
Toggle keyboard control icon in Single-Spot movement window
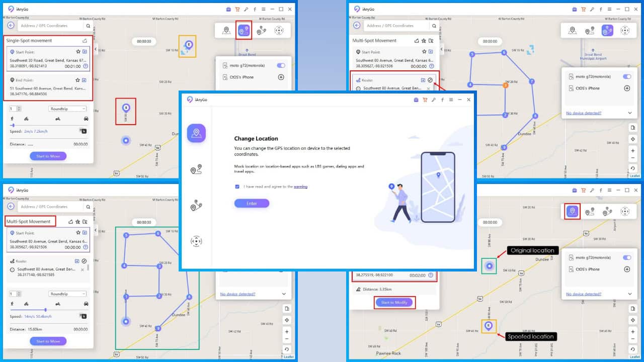tap(83, 131)
